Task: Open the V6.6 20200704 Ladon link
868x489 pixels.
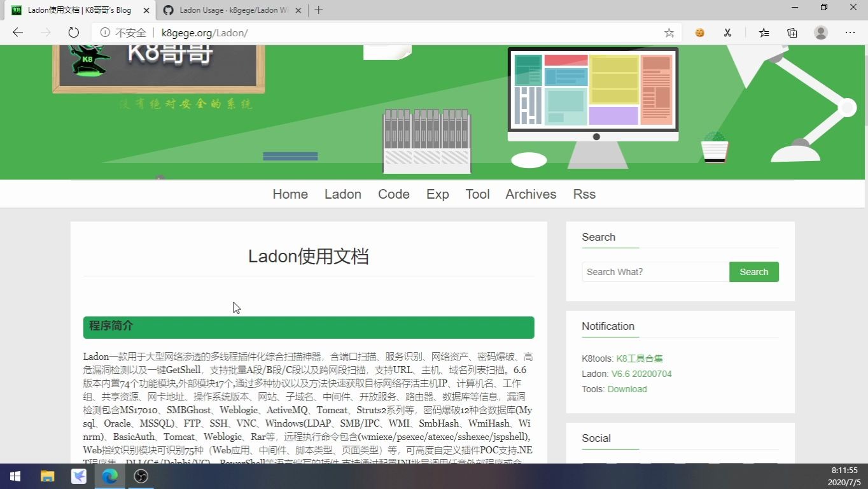Action: (641, 374)
